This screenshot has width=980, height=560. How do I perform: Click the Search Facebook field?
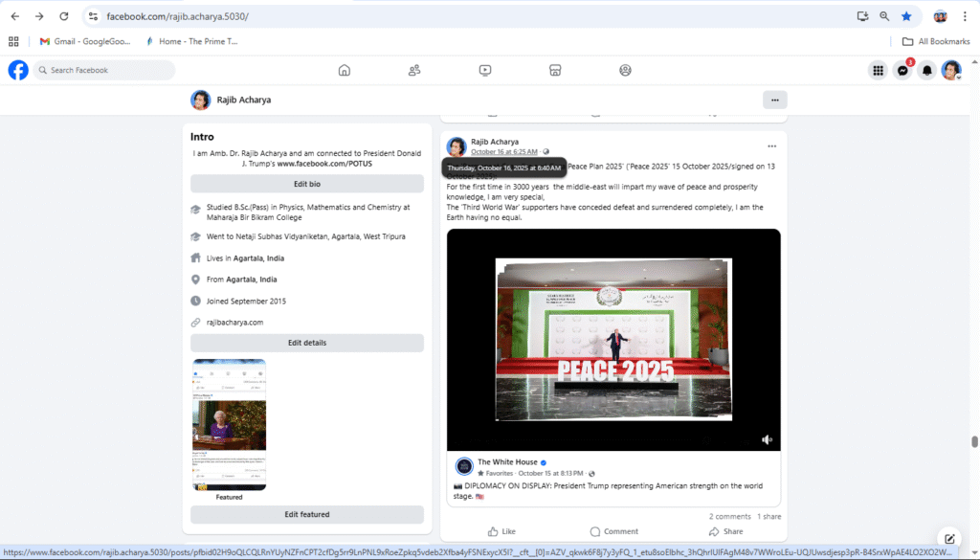pyautogui.click(x=105, y=70)
